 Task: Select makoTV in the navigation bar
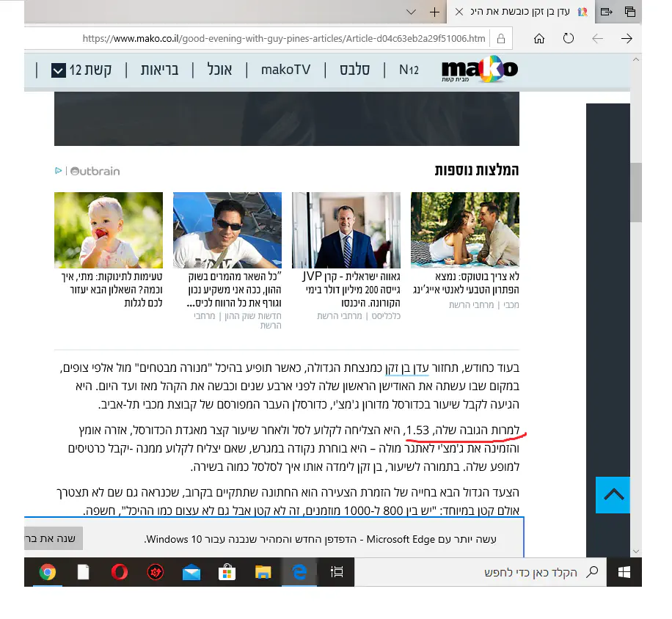click(x=285, y=70)
